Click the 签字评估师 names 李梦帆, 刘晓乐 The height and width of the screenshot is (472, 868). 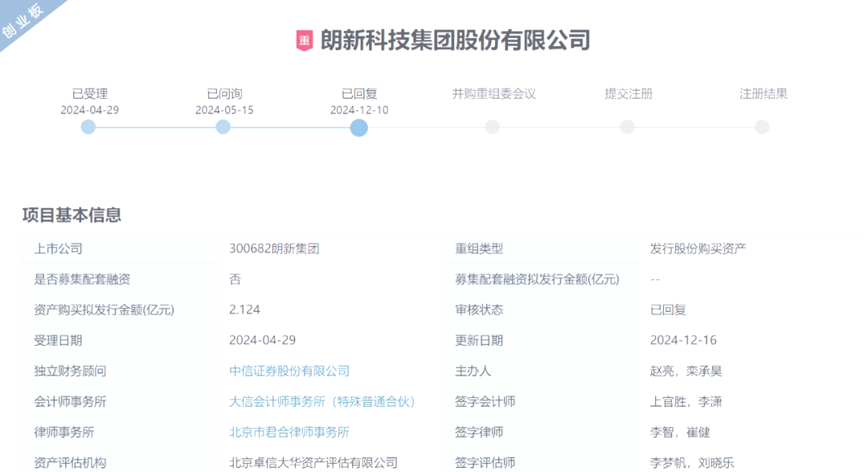click(x=692, y=462)
